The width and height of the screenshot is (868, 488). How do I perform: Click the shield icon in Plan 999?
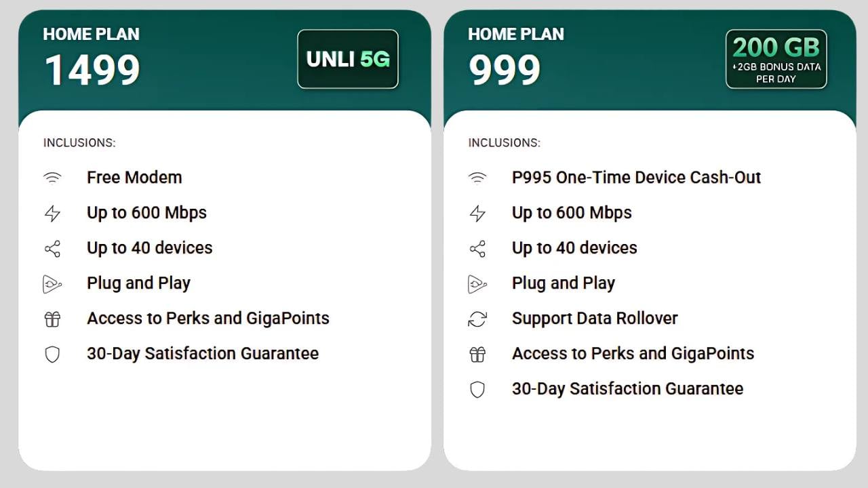click(x=477, y=390)
